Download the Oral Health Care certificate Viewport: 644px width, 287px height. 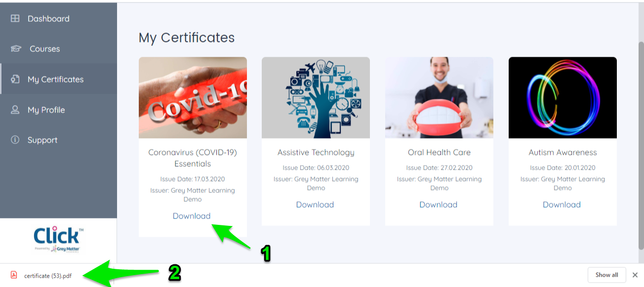pos(439,205)
